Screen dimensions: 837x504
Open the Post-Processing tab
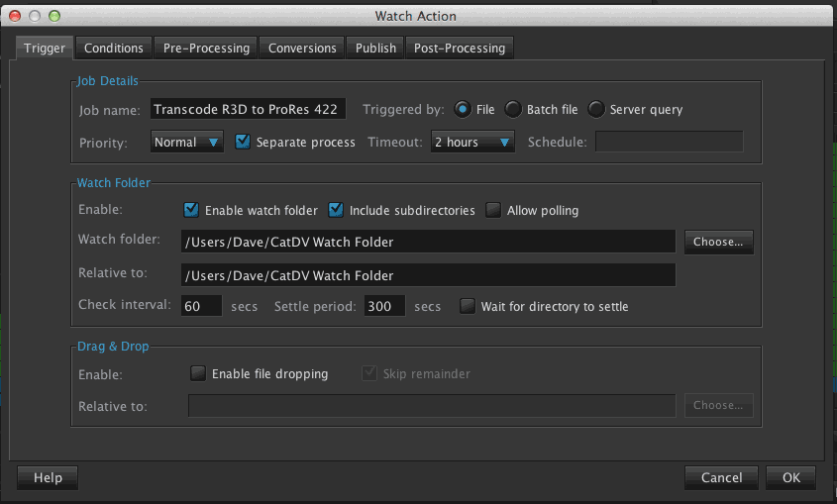coord(460,48)
